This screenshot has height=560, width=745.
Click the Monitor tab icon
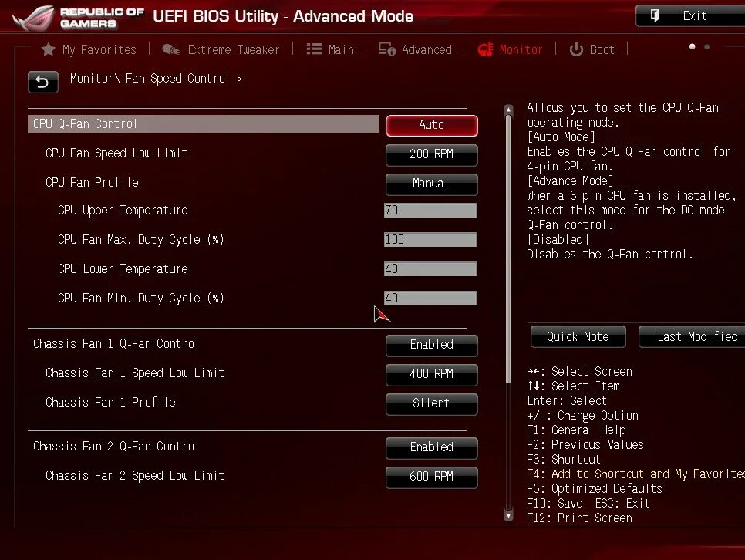click(x=485, y=49)
